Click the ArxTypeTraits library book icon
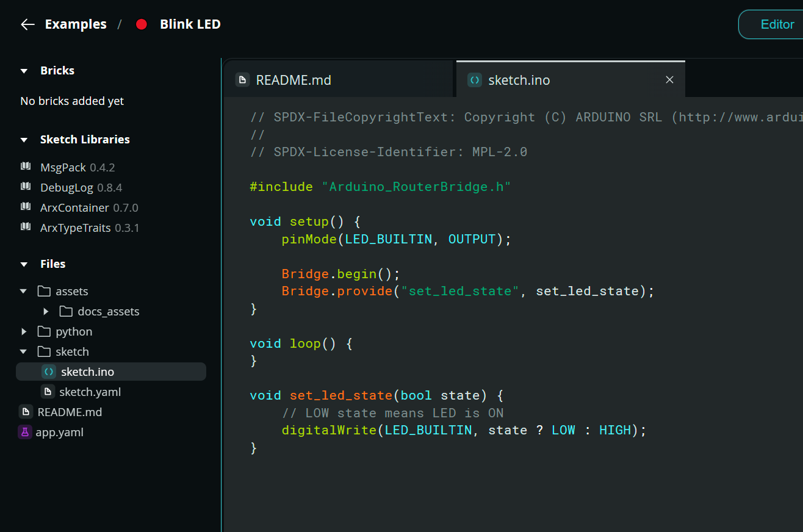This screenshot has height=532, width=803. [x=26, y=227]
